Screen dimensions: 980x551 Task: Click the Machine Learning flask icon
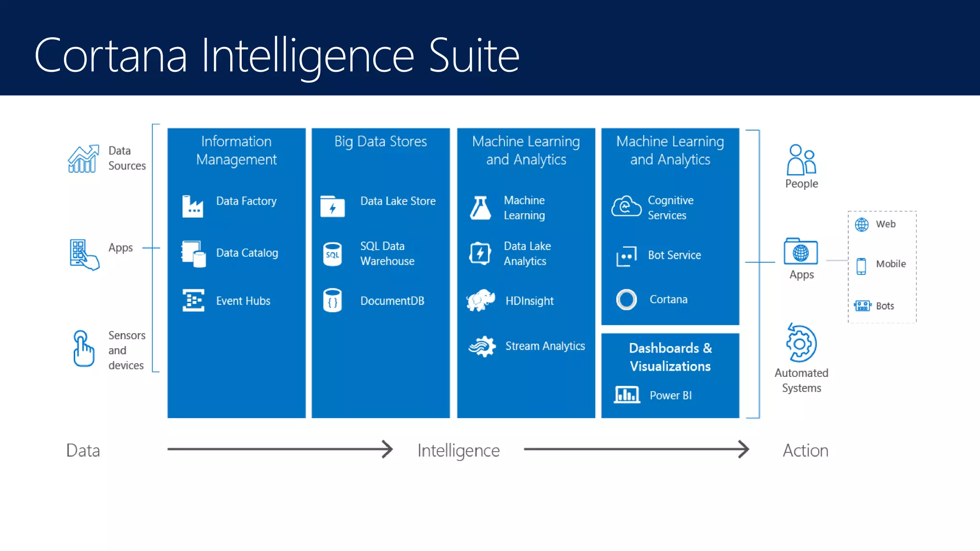pyautogui.click(x=480, y=208)
